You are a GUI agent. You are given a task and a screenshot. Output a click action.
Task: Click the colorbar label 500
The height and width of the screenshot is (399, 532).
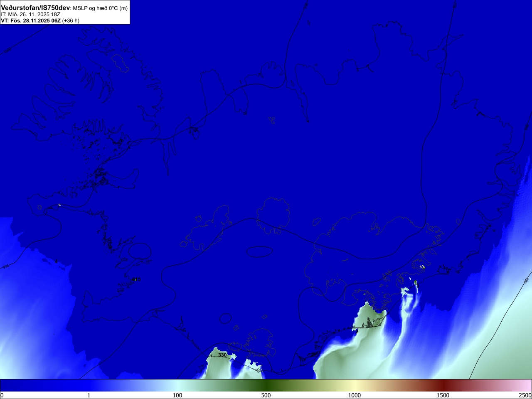266,395
